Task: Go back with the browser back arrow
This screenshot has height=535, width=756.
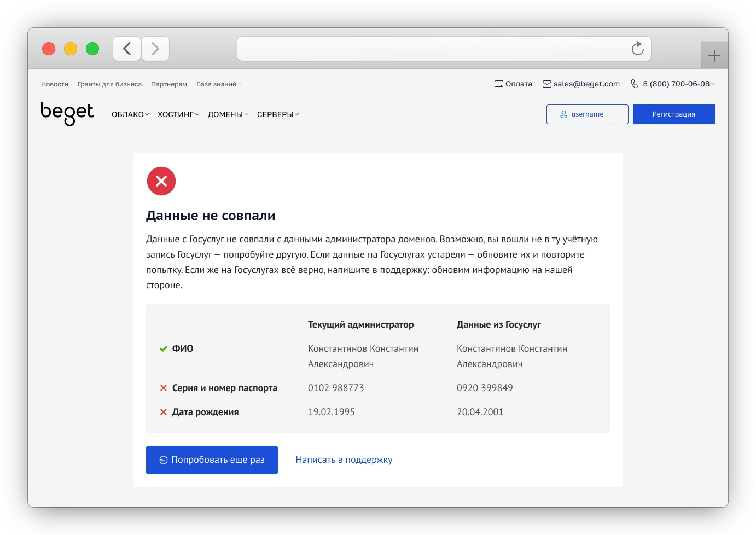Action: 127,49
